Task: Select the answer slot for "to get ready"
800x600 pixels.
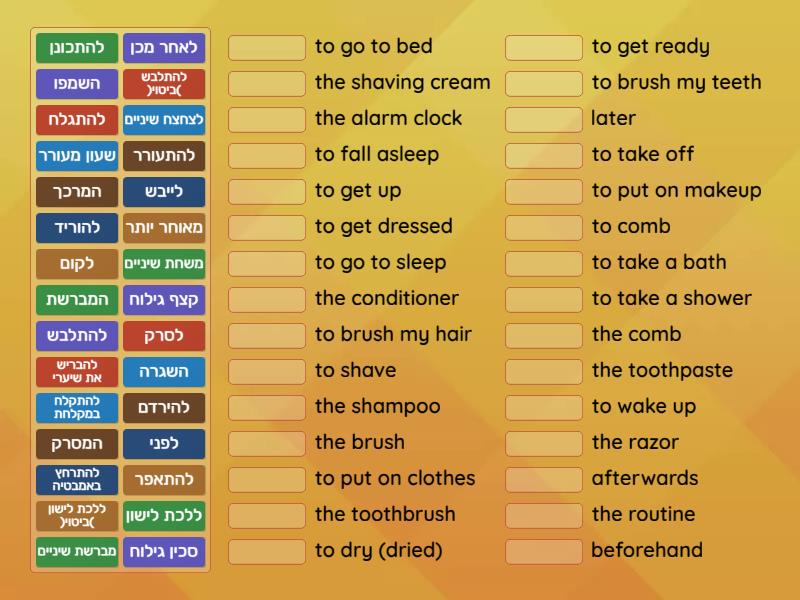Action: pos(544,47)
